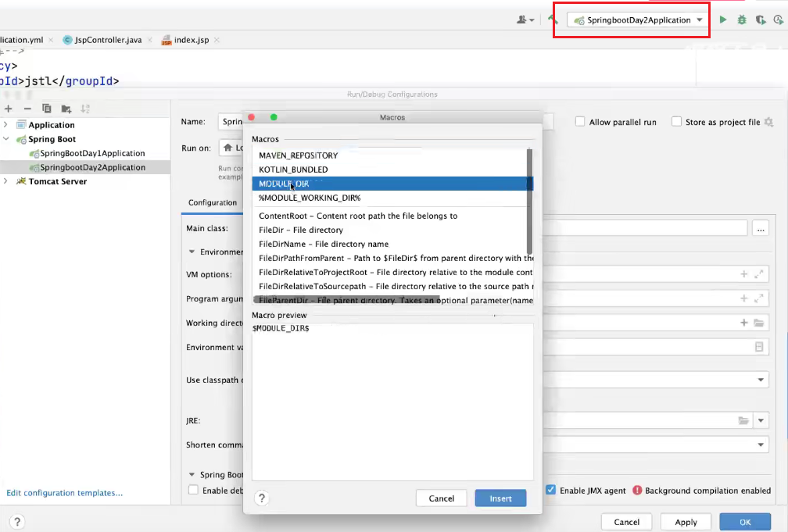Select the MAVEN_REPOSITORY macro
The image size is (788, 532).
[298, 155]
